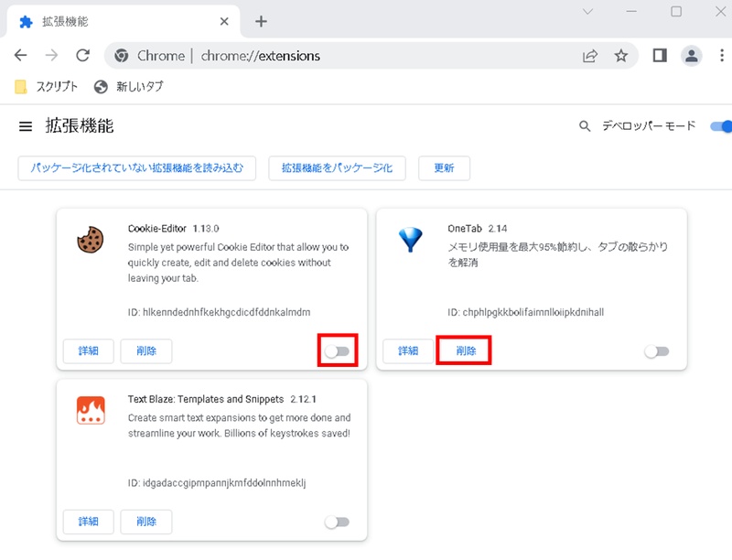
Task: Open the side panel icon
Action: (660, 55)
